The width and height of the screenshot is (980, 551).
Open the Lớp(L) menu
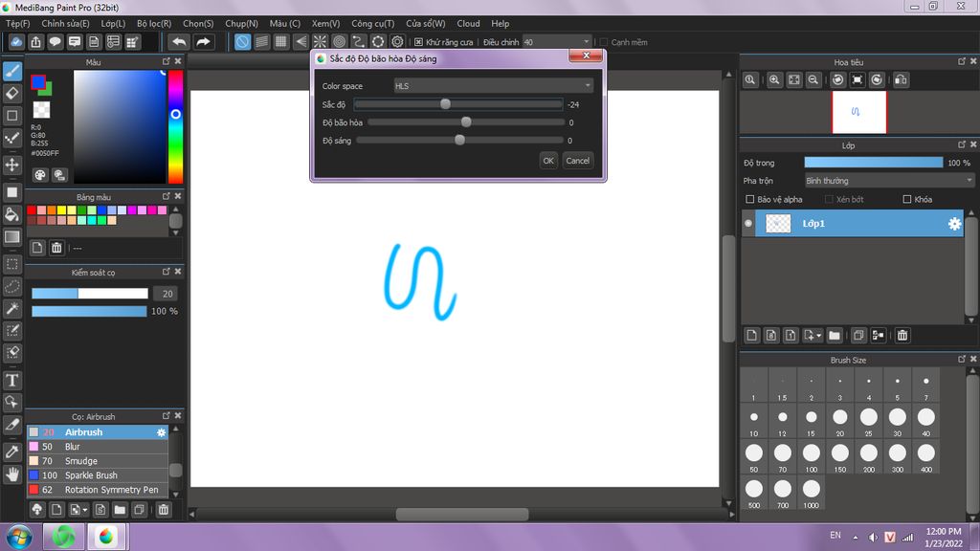pyautogui.click(x=113, y=23)
